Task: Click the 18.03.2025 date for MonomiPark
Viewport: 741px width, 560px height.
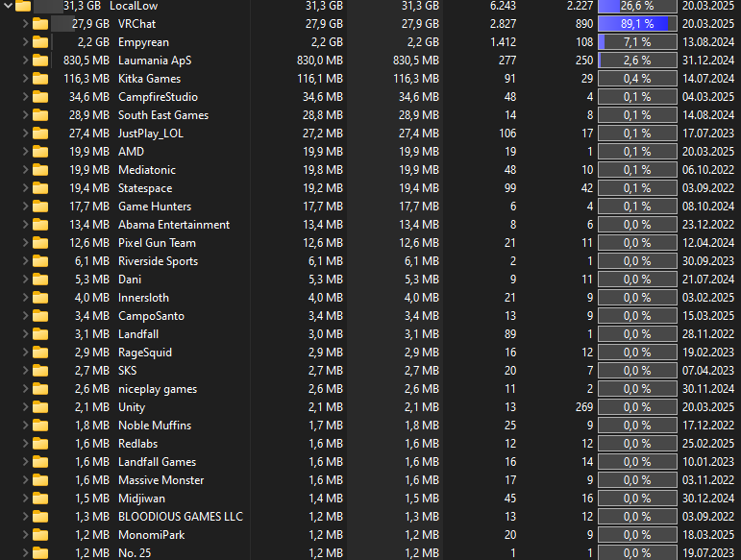Action: tap(708, 535)
